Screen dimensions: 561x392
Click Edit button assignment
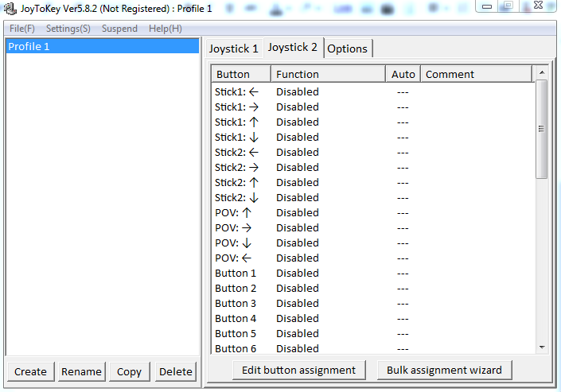point(298,371)
